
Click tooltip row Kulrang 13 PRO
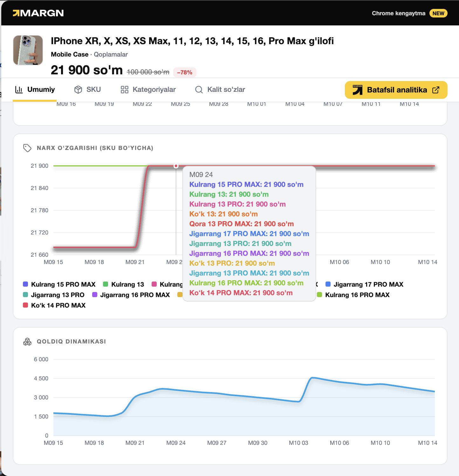coord(237,204)
